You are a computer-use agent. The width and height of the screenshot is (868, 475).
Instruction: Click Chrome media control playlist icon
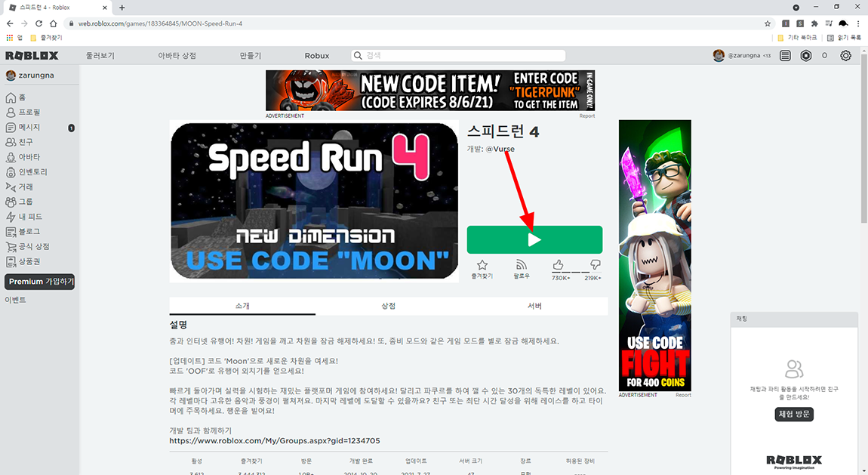[x=829, y=23]
